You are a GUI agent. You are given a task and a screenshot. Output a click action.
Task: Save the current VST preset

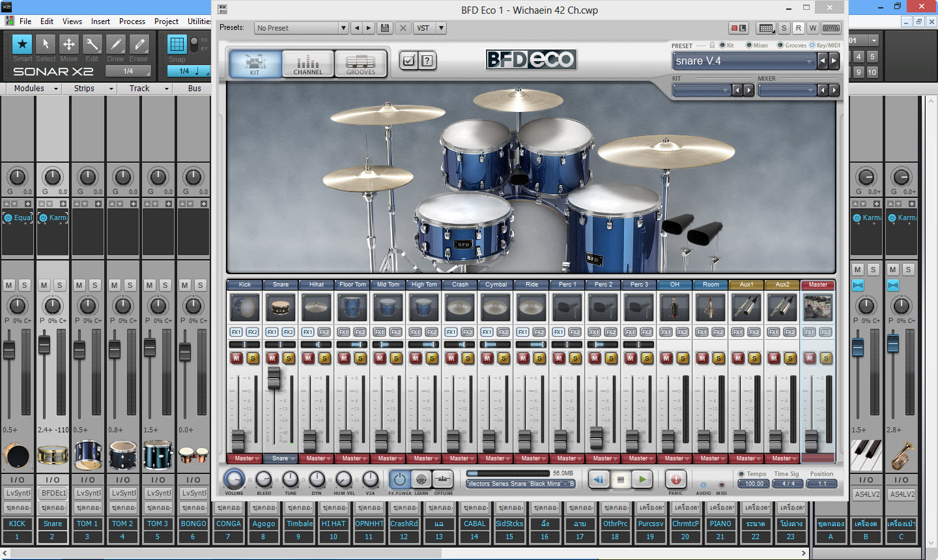click(385, 28)
